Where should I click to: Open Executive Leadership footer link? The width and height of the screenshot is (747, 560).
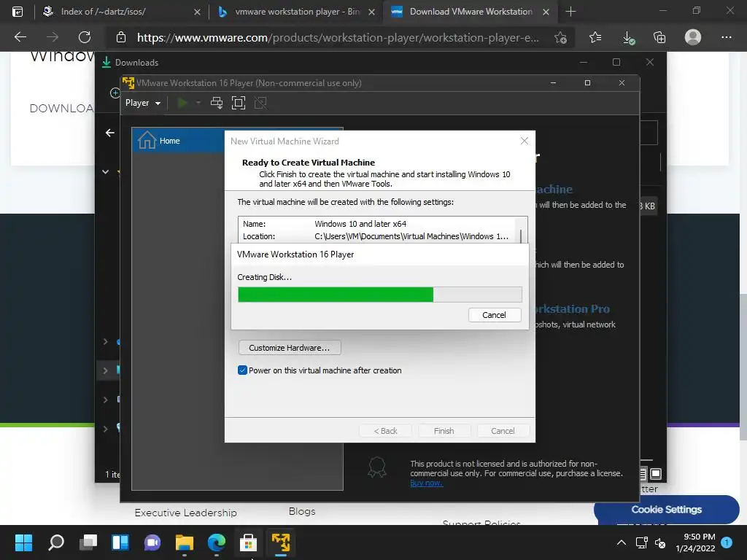coord(186,513)
